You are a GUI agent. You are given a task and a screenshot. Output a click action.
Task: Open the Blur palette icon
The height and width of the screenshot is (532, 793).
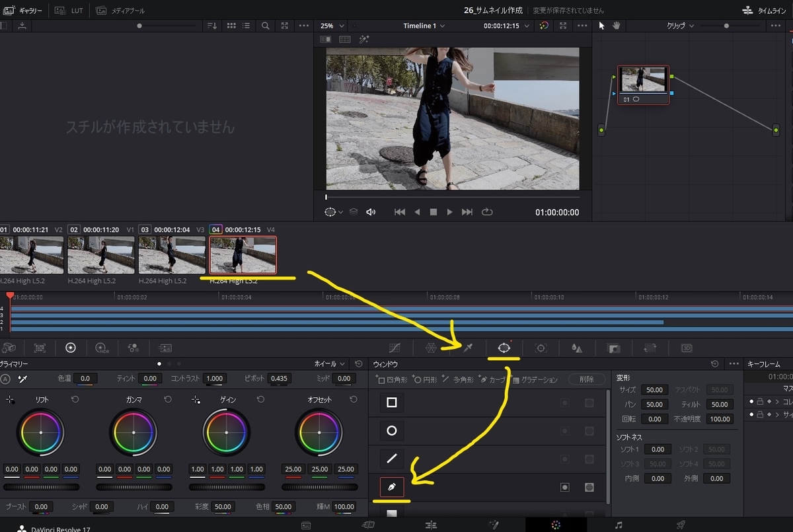pyautogui.click(x=577, y=348)
